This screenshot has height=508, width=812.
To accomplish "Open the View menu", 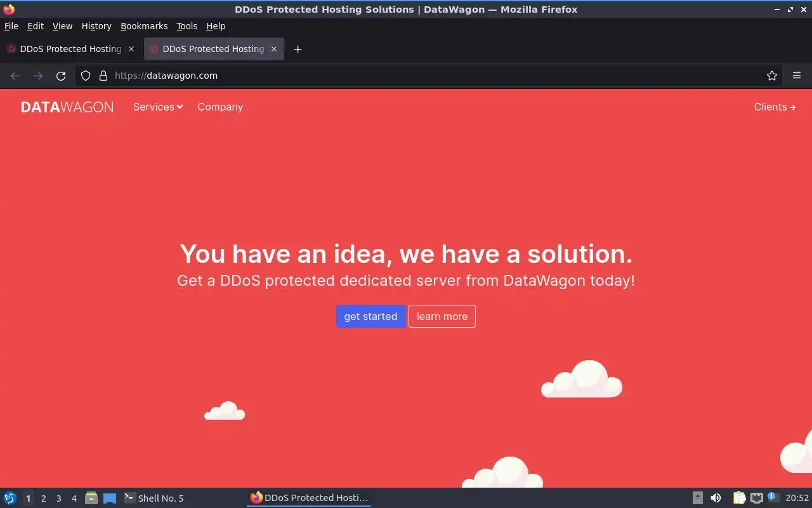I will point(62,26).
